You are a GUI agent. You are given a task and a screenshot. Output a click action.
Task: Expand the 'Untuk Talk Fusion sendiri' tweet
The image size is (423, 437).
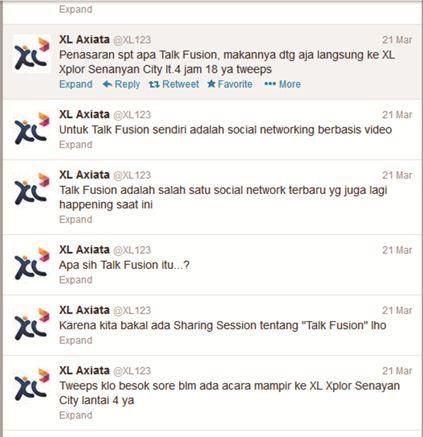pos(76,145)
